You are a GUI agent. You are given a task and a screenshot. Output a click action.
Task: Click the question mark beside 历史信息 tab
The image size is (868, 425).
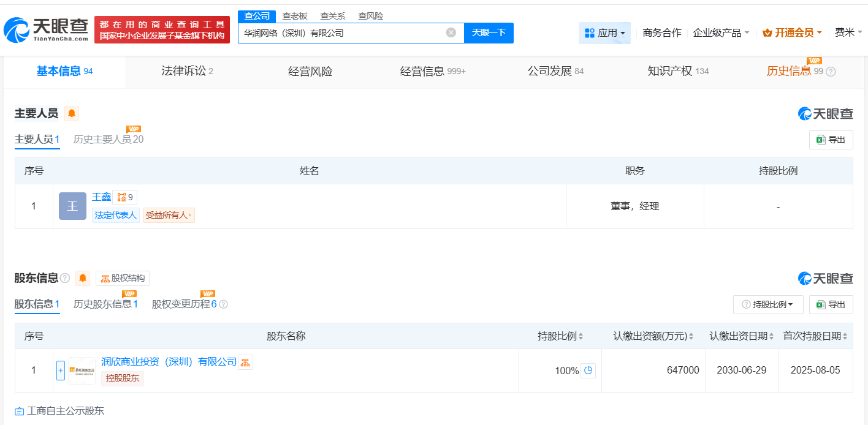[x=831, y=72]
